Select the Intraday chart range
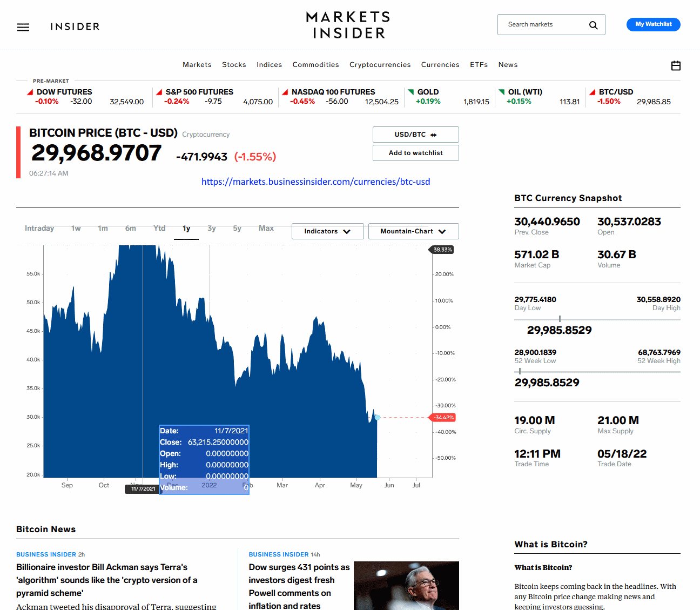 click(x=39, y=229)
